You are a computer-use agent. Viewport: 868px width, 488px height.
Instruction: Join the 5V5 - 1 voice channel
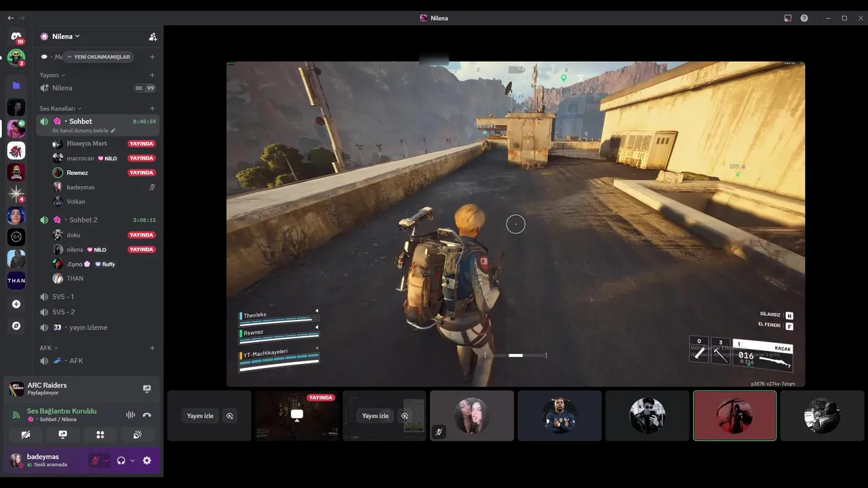tap(98, 297)
